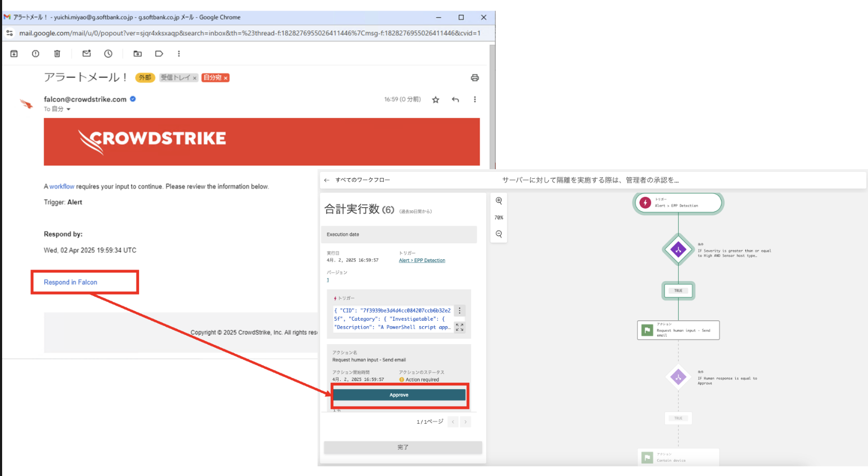Click the site info icon in Chrome address bar

point(10,33)
